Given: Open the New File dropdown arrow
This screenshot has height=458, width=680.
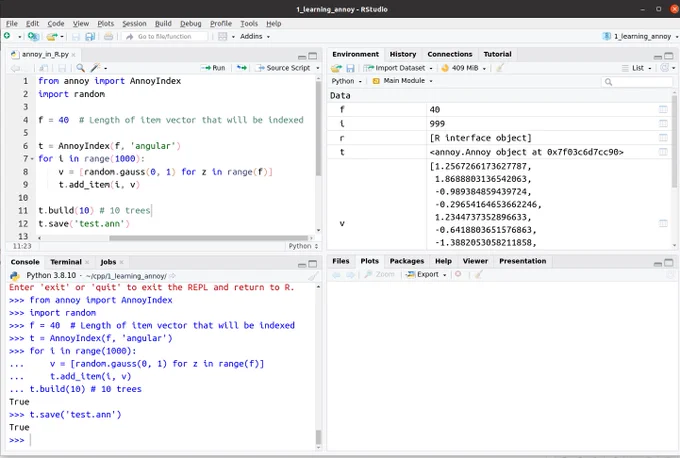Looking at the screenshot, I should 20,37.
